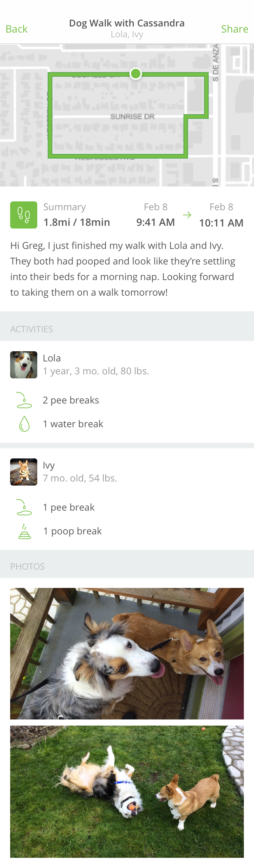Tap the Share button
Image resolution: width=254 pixels, height=868 pixels.
(x=234, y=29)
